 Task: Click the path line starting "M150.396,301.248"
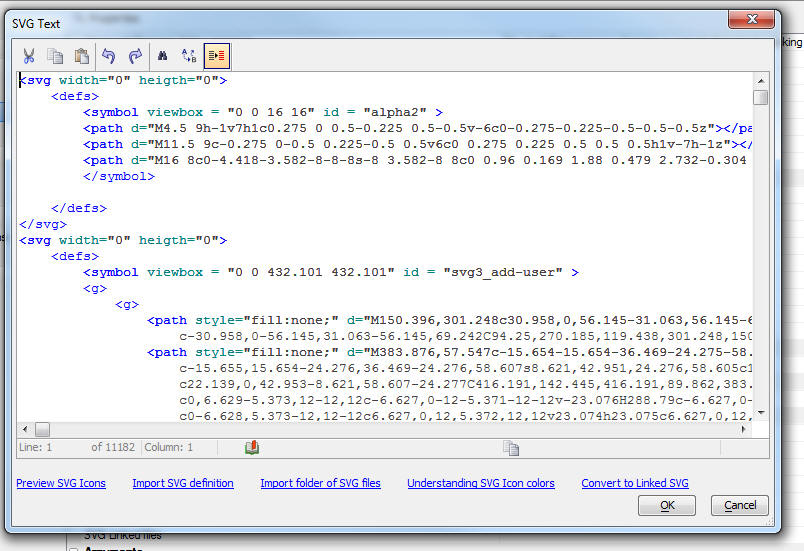450,320
